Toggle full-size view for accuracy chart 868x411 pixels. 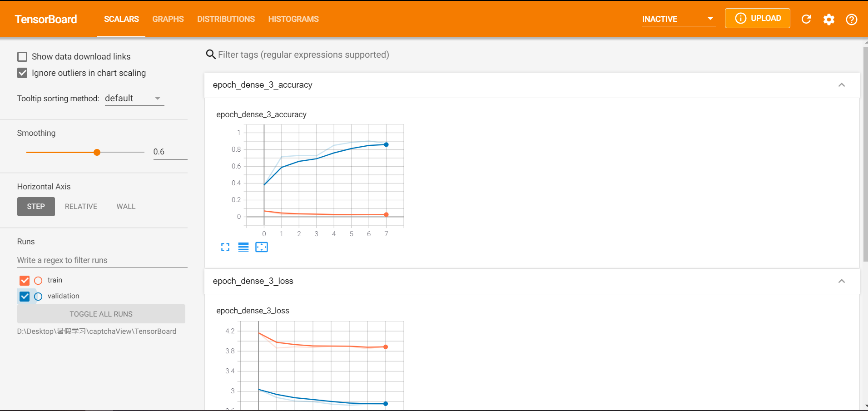(225, 247)
